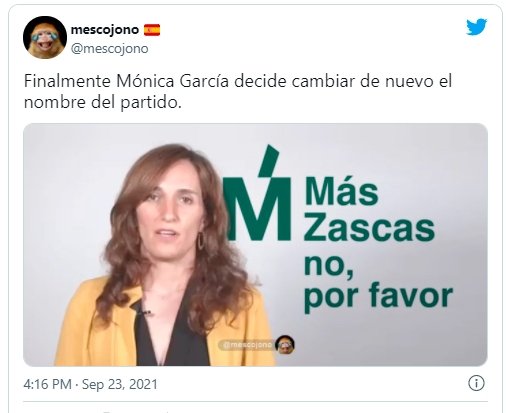
Task: Click the mescojono monkey profile avatar
Action: coord(45,37)
